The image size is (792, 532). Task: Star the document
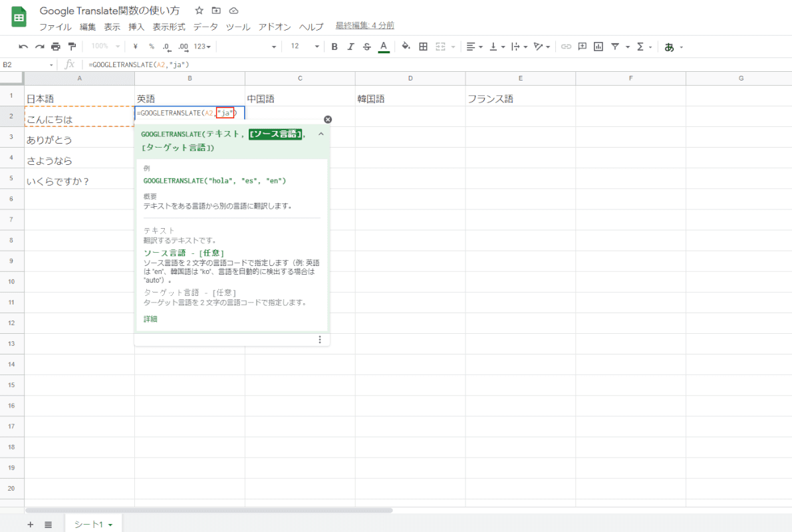pyautogui.click(x=199, y=11)
